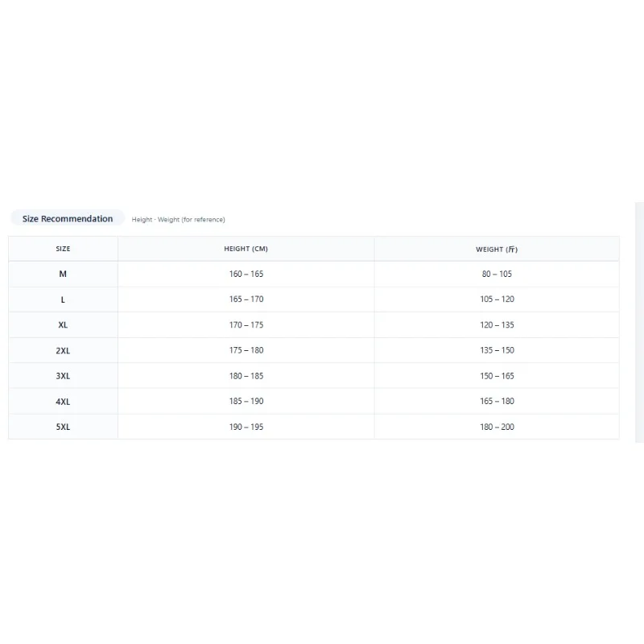Click the 5XL size row label
Screen dimensions: 644x644
coord(63,427)
